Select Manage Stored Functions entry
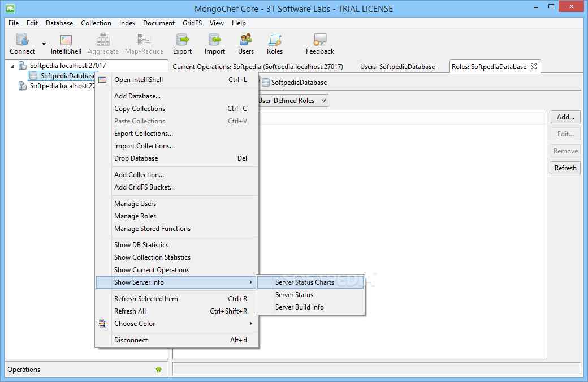 177,228
